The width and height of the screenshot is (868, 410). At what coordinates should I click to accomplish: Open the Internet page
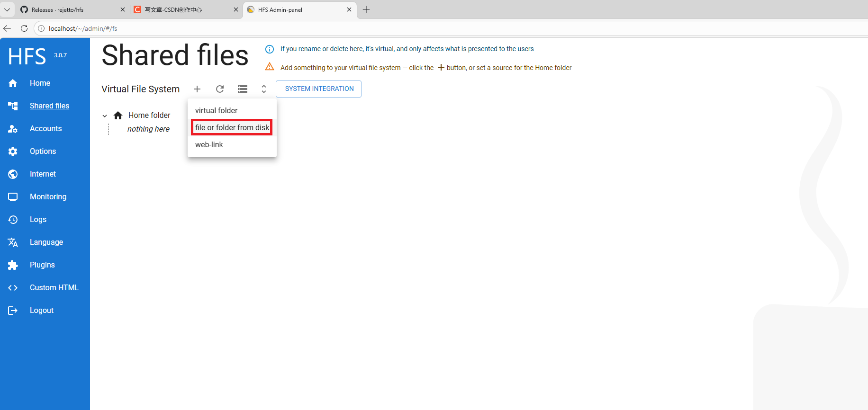[43, 174]
